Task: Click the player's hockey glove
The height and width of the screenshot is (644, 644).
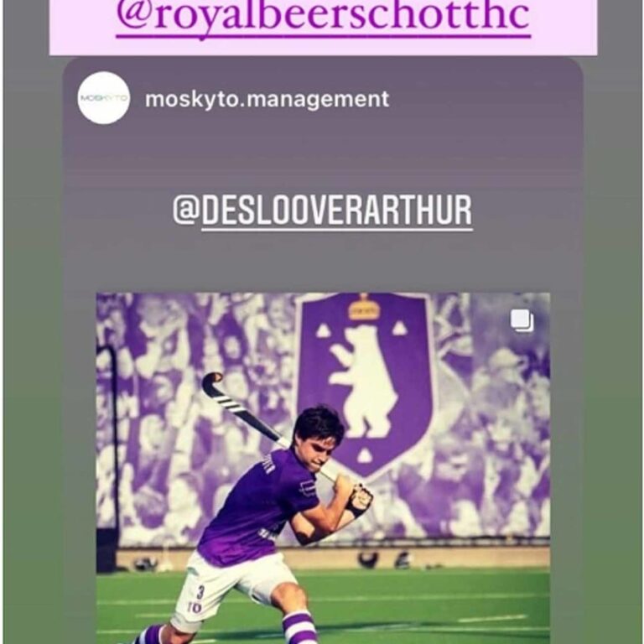Action: [x=359, y=501]
